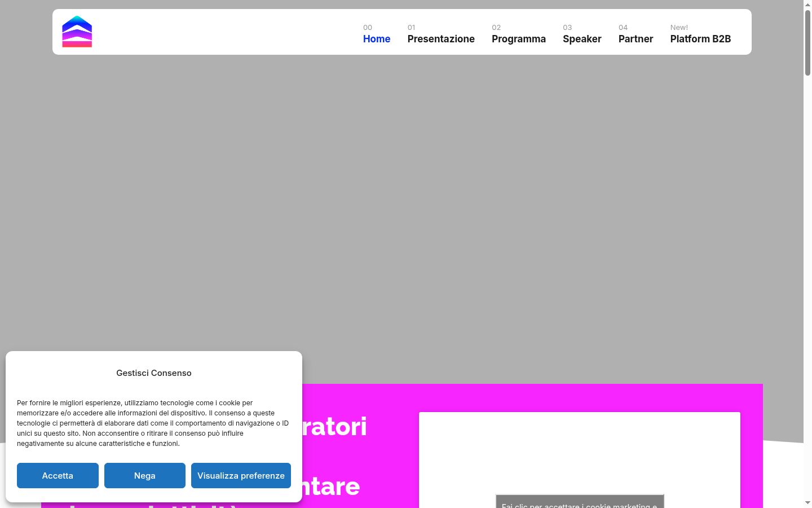812x508 pixels.
Task: Accept cookies with the Accetta button
Action: tap(58, 475)
